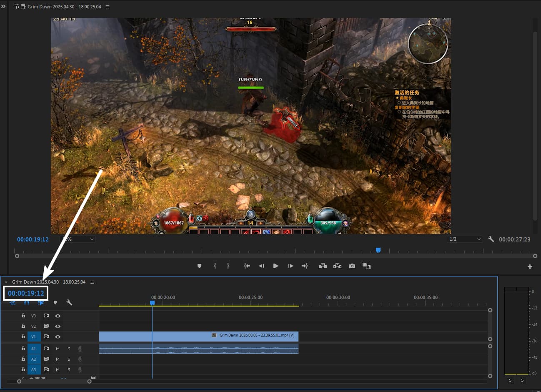The image size is (541, 392).
Task: Export frame with camera icon
Action: coord(352,266)
